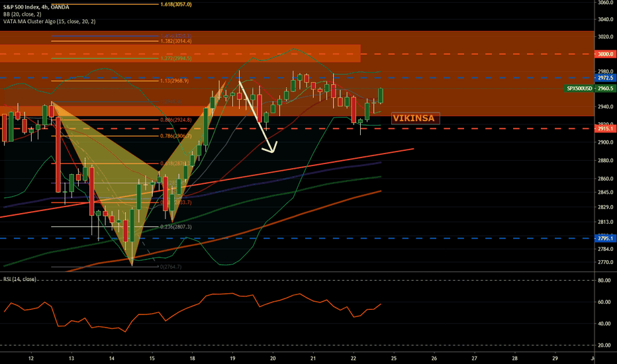The height and width of the screenshot is (364, 617).
Task: Click the 1.13(2968.9) Fibonacci level label
Action: click(x=174, y=81)
